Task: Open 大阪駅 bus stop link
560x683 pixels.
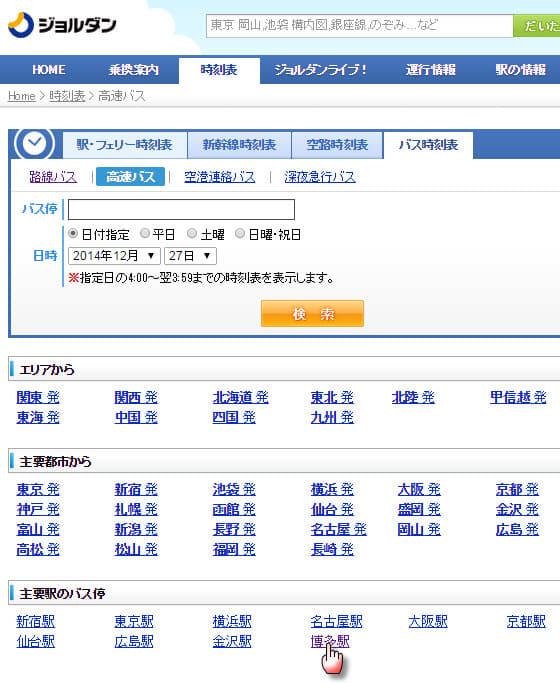Action: [x=428, y=622]
